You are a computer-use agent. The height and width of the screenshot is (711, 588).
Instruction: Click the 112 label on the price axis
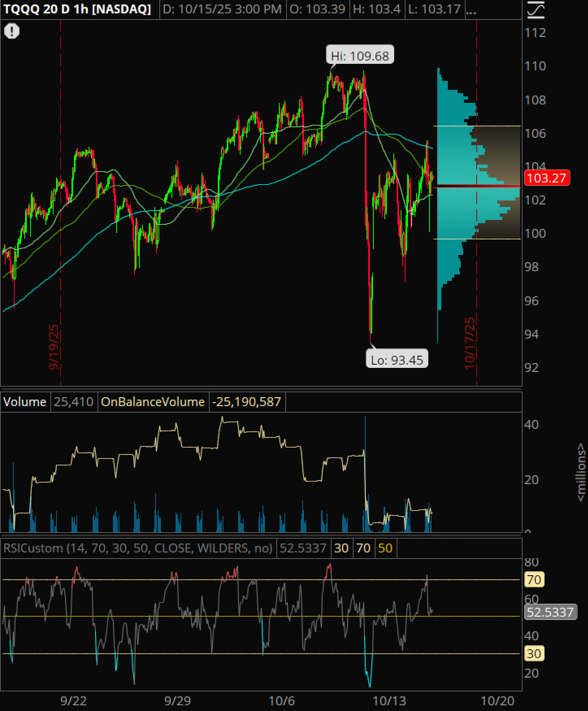coord(535,33)
